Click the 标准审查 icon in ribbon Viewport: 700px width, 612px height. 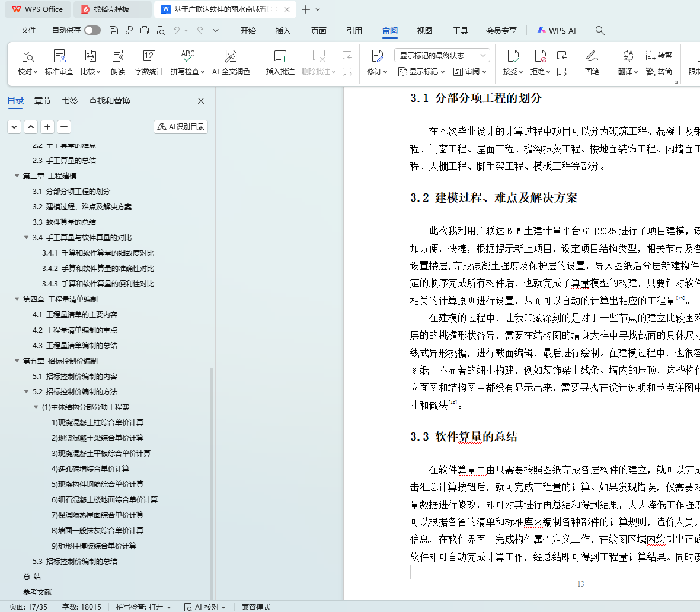59,57
